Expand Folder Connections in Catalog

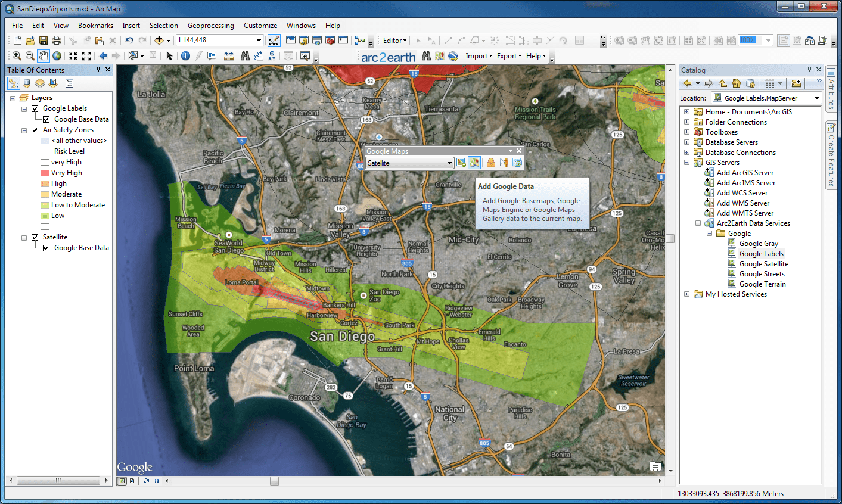[x=686, y=122]
